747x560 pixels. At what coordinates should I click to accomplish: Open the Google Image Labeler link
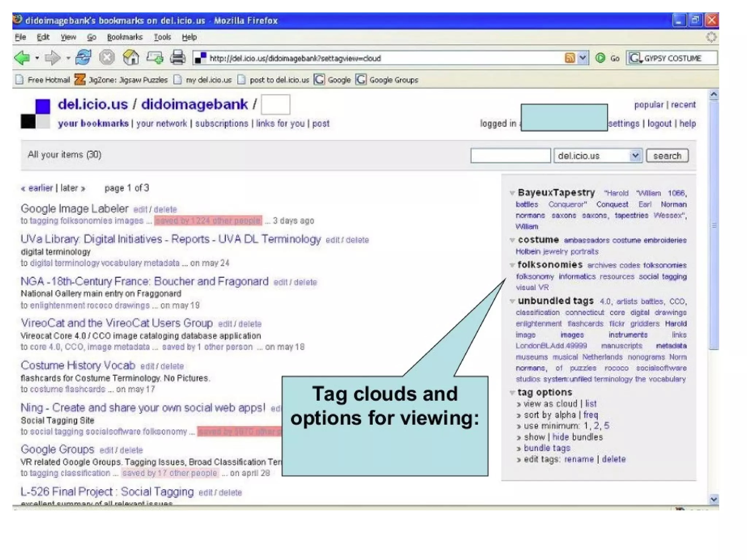click(x=74, y=209)
